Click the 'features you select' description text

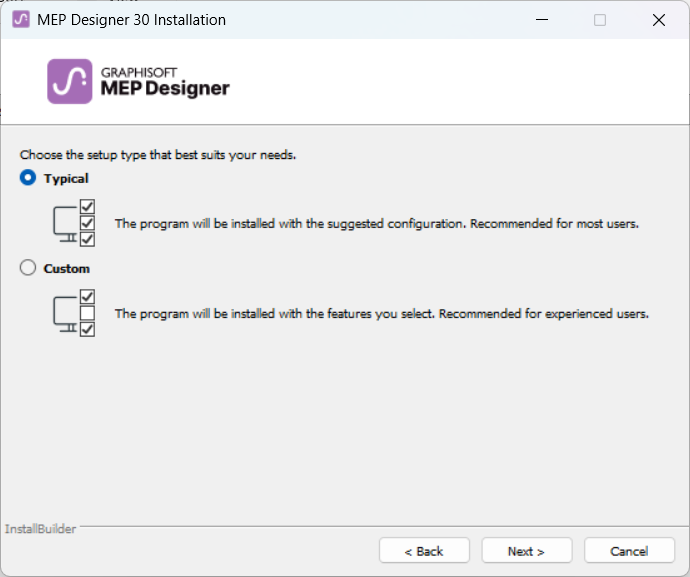coord(382,314)
